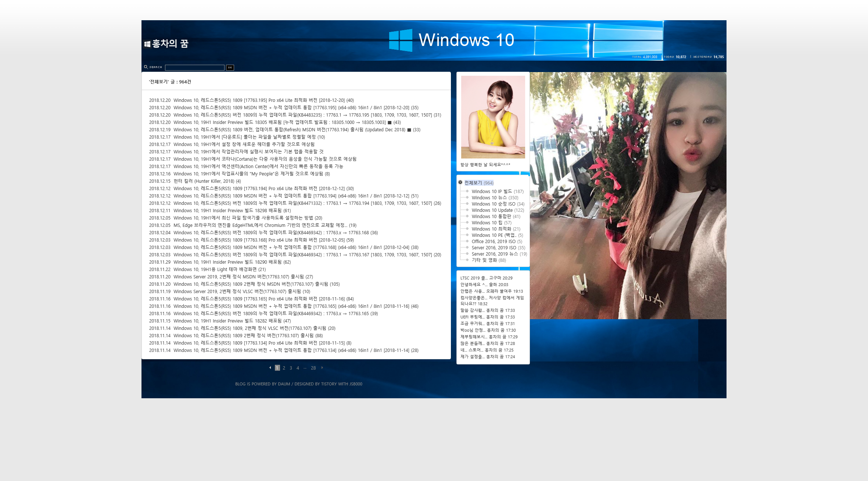Screen dimensions: 868x481
Task: Focus the search text field
Action: [194, 67]
